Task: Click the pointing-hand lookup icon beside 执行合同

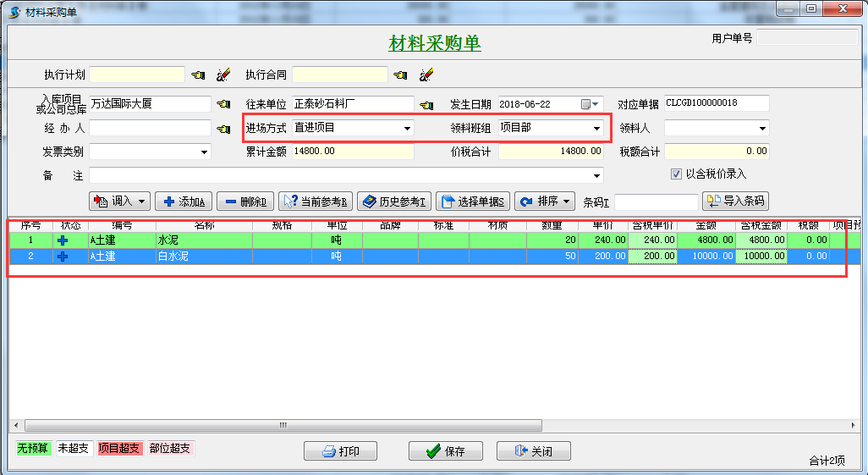Action: [401, 75]
